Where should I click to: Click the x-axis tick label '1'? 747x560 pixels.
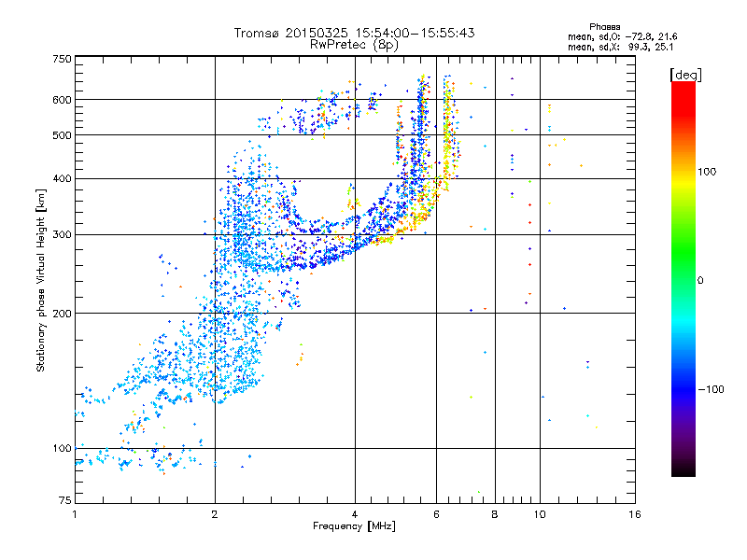click(75, 514)
